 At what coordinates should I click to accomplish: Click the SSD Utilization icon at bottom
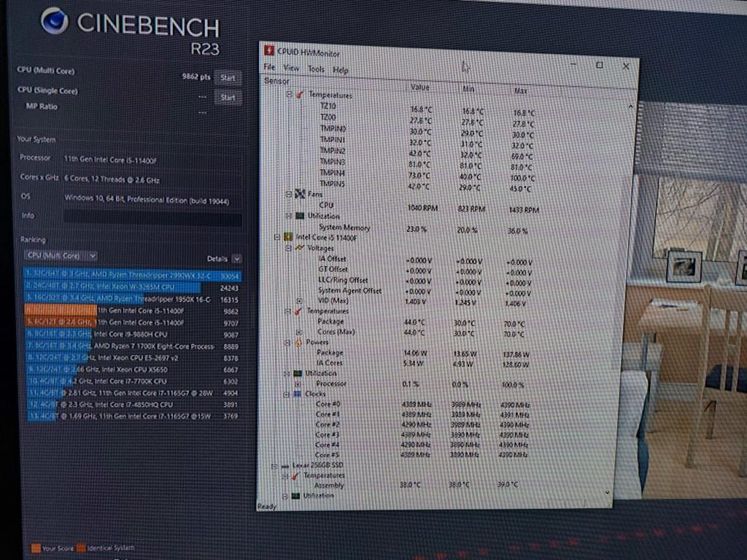coord(295,496)
